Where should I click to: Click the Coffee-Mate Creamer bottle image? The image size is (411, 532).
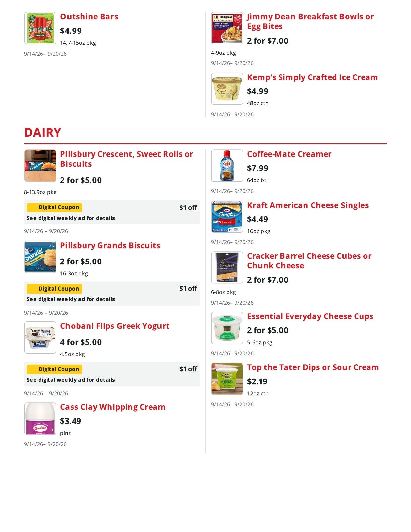[227, 166]
